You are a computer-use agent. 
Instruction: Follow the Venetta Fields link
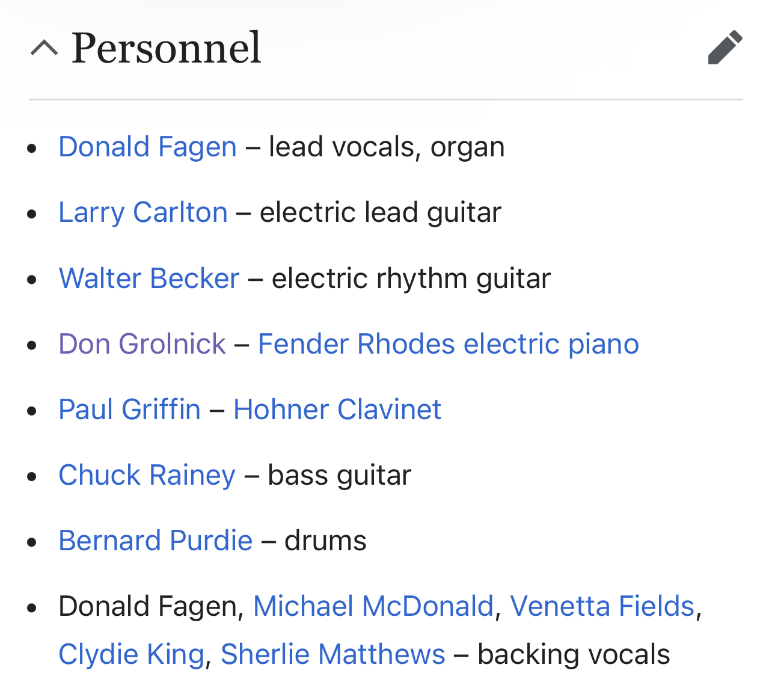[602, 606]
